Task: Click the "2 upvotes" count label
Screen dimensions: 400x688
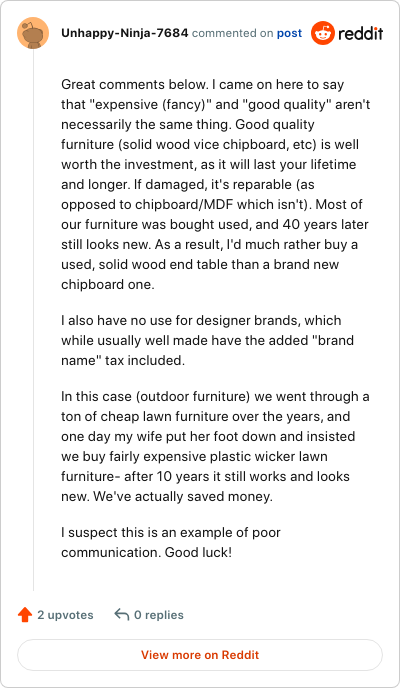Action: point(65,615)
